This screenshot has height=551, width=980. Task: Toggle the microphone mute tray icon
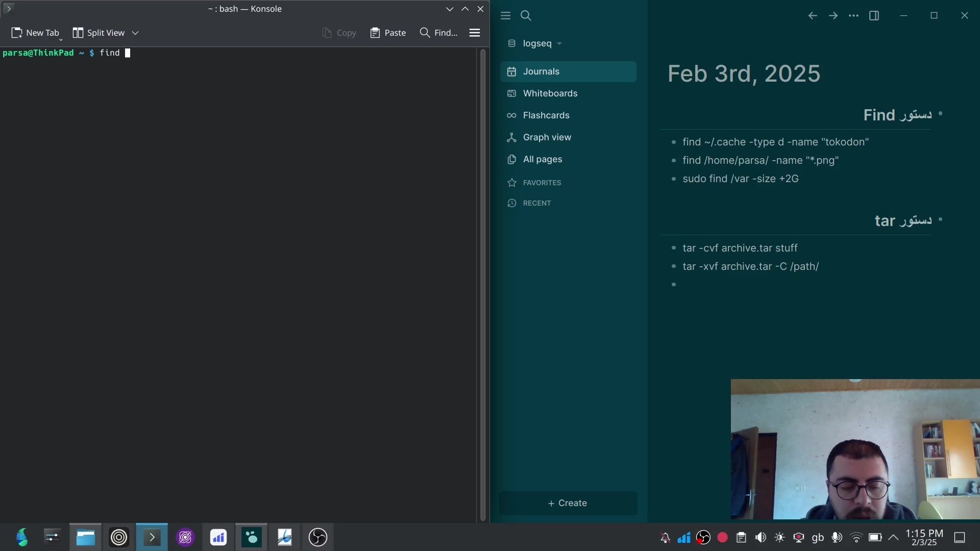837,537
